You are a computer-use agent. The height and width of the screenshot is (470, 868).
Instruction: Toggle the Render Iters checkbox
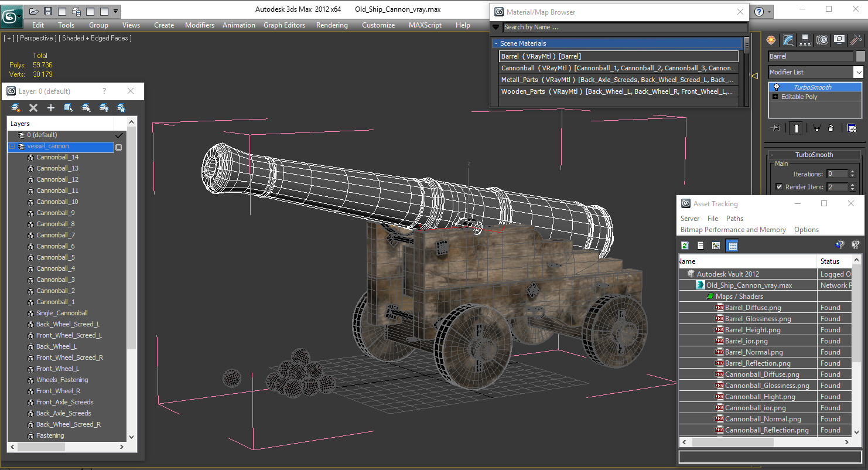(779, 187)
